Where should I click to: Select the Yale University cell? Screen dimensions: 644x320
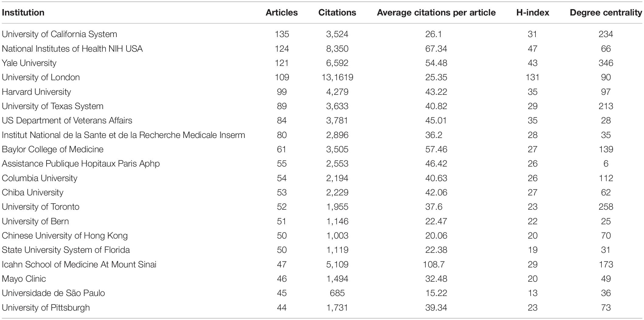(x=29, y=63)
